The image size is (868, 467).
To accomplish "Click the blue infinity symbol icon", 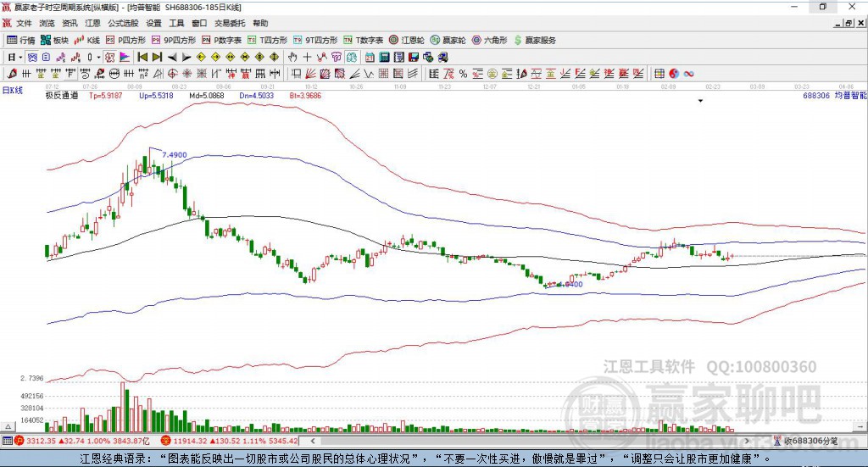I will click(688, 74).
